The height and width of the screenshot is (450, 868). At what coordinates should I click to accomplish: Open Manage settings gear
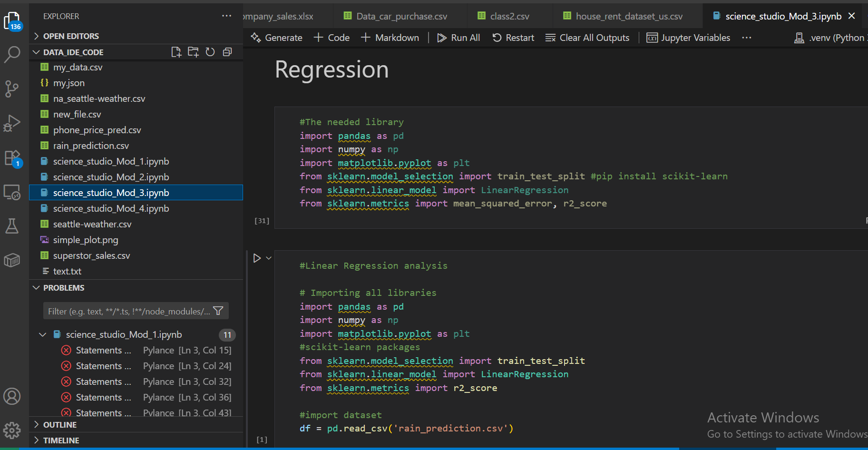12,430
